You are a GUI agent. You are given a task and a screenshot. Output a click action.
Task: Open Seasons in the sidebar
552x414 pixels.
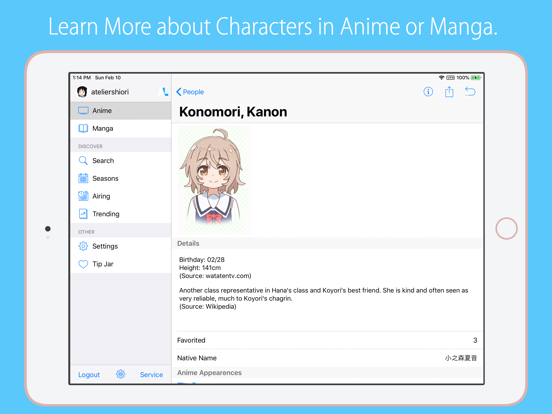[121, 178]
